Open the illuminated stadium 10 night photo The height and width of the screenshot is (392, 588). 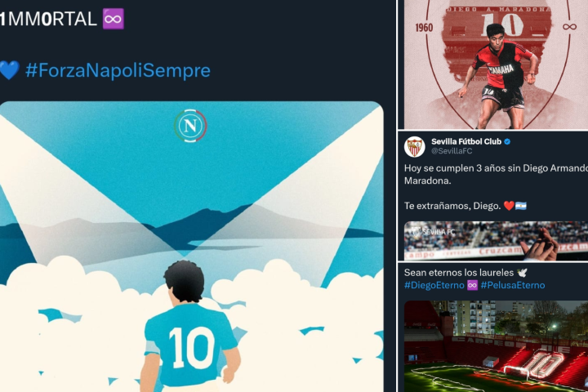(496, 346)
